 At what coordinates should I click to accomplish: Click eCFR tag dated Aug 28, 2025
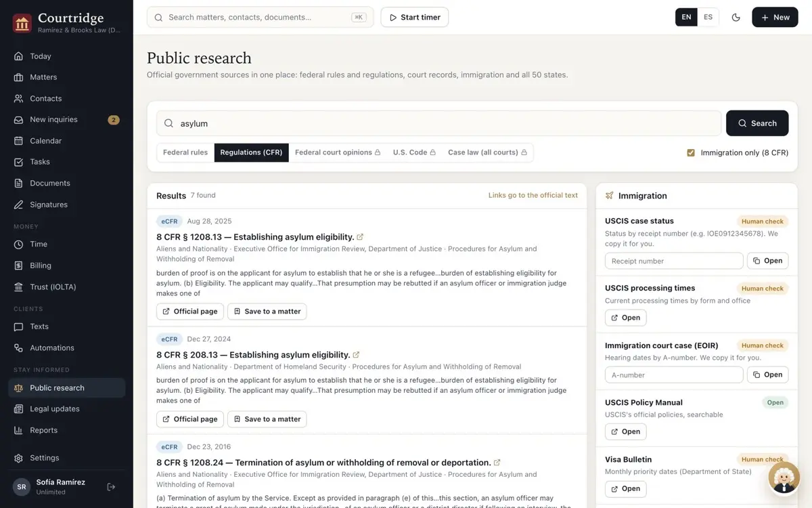tap(169, 221)
